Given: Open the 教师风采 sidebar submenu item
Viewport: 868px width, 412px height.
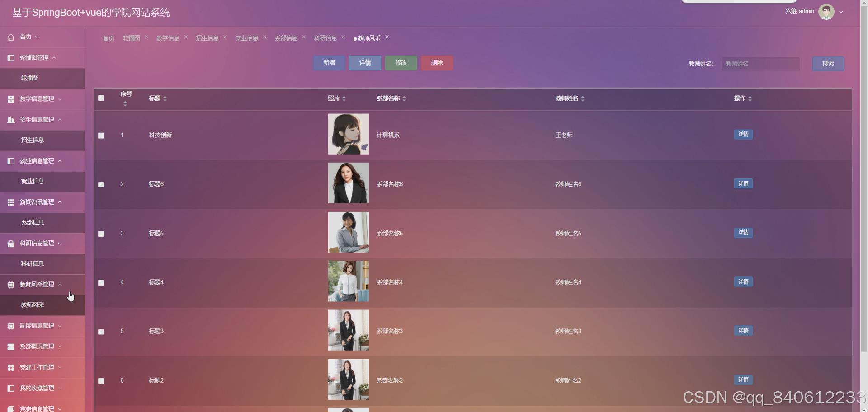Looking at the screenshot, I should pos(42,305).
